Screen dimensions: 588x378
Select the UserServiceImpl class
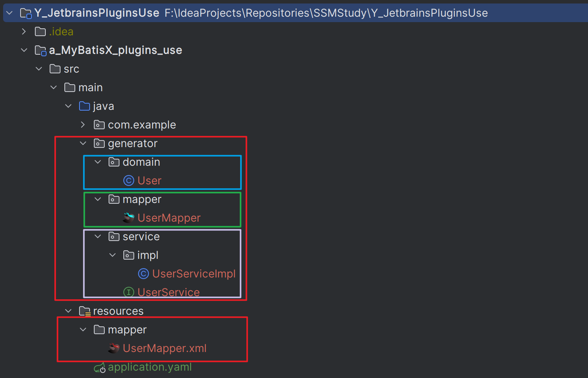194,274
